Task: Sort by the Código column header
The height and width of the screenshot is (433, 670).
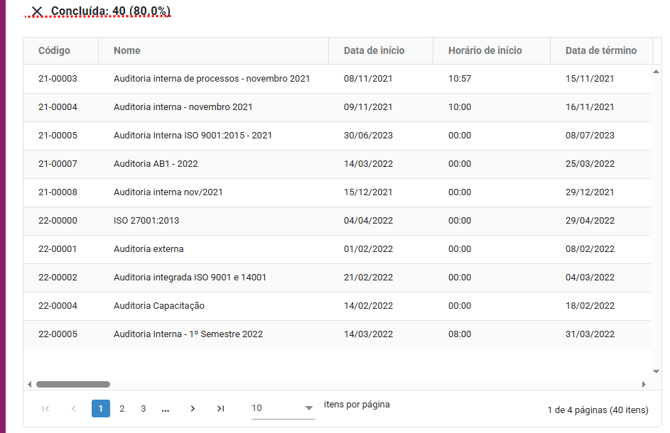Action: 54,50
